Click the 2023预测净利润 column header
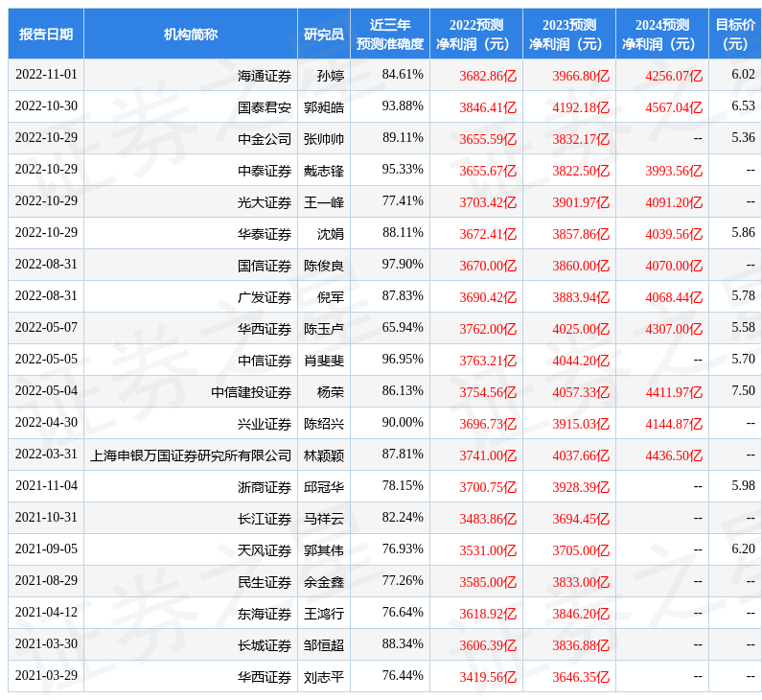 pos(569,34)
